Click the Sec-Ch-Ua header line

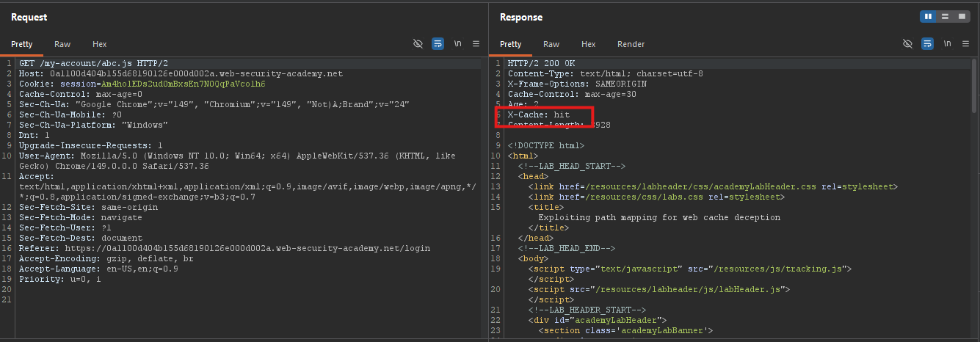(214, 105)
